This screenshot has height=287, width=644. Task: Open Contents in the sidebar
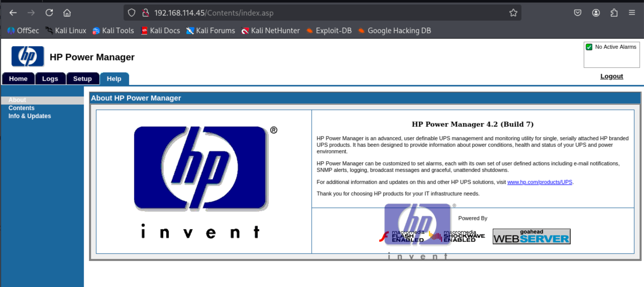(21, 108)
